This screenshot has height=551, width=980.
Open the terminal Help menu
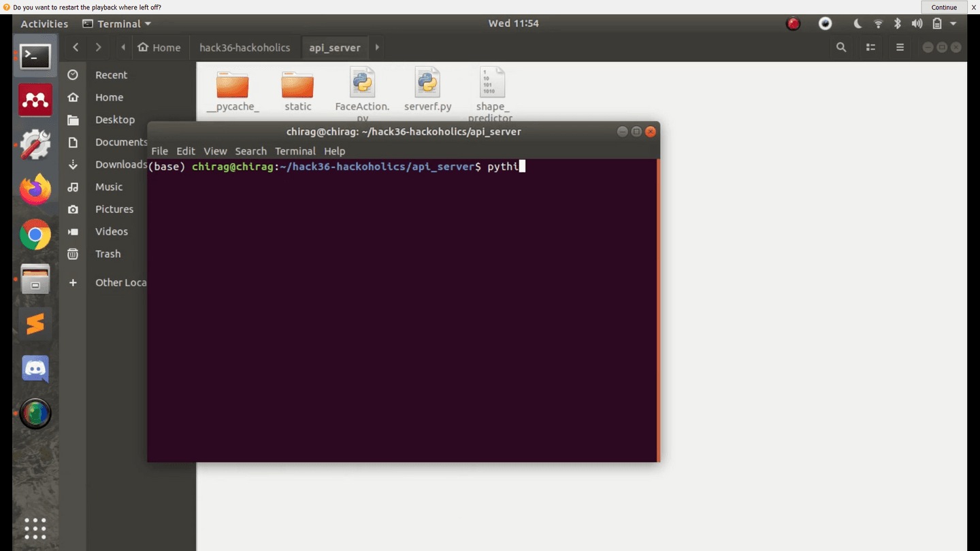(x=335, y=151)
